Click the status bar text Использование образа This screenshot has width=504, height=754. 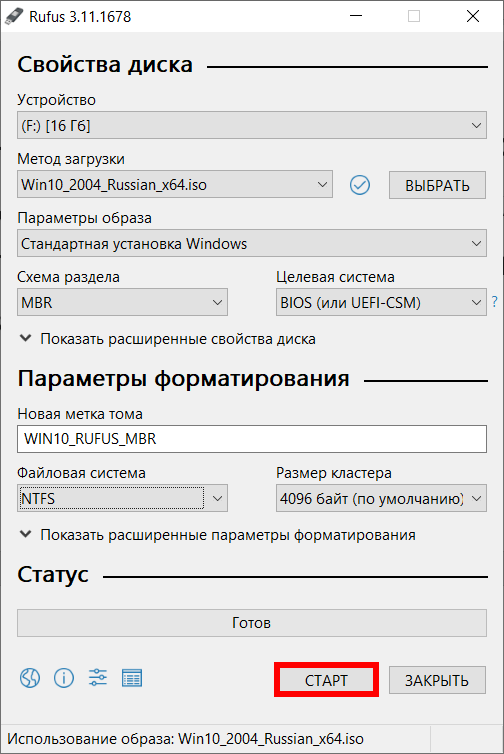tap(185, 739)
